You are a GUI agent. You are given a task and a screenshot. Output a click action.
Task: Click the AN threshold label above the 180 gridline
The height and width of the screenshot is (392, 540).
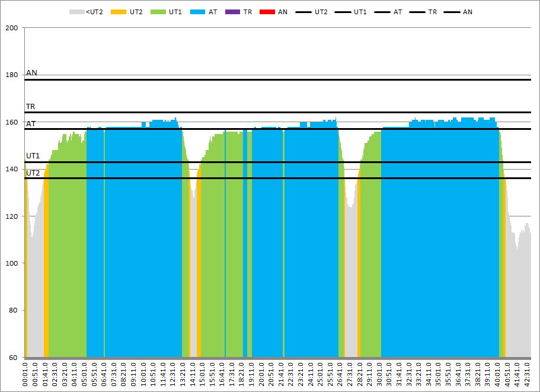pos(31,73)
